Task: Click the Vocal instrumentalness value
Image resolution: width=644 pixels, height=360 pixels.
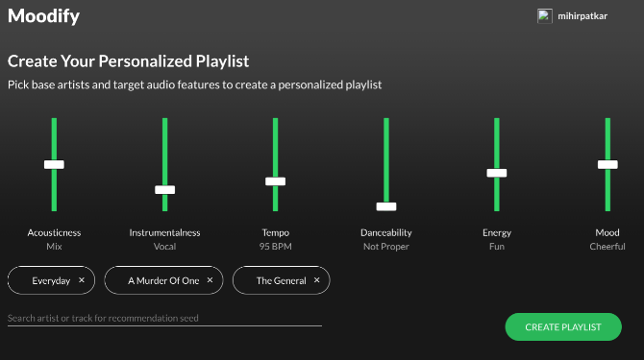Action: [x=164, y=247]
